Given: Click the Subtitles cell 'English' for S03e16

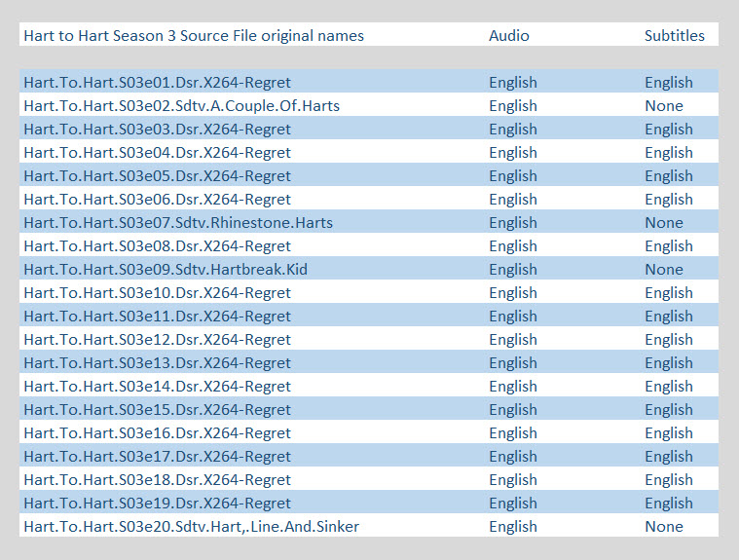Looking at the screenshot, I should click(669, 432).
